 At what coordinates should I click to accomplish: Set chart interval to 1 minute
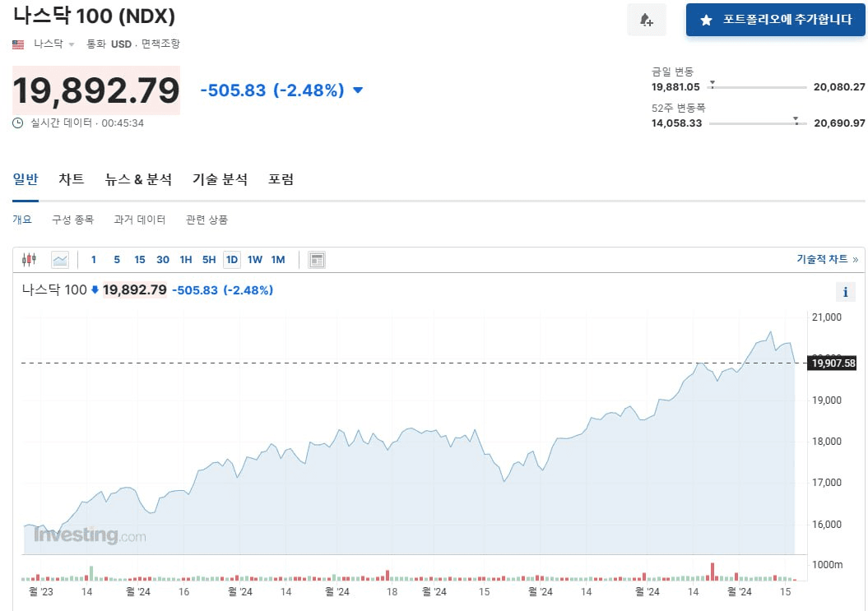click(94, 260)
